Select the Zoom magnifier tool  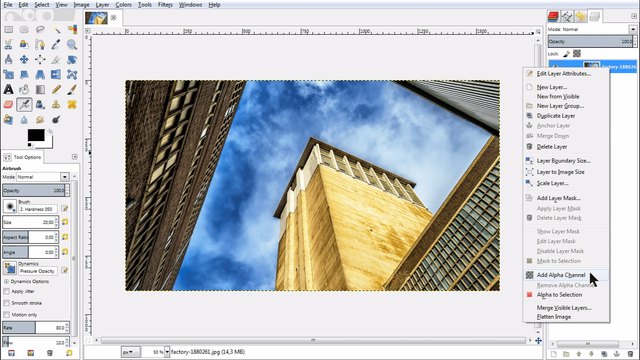[72, 44]
